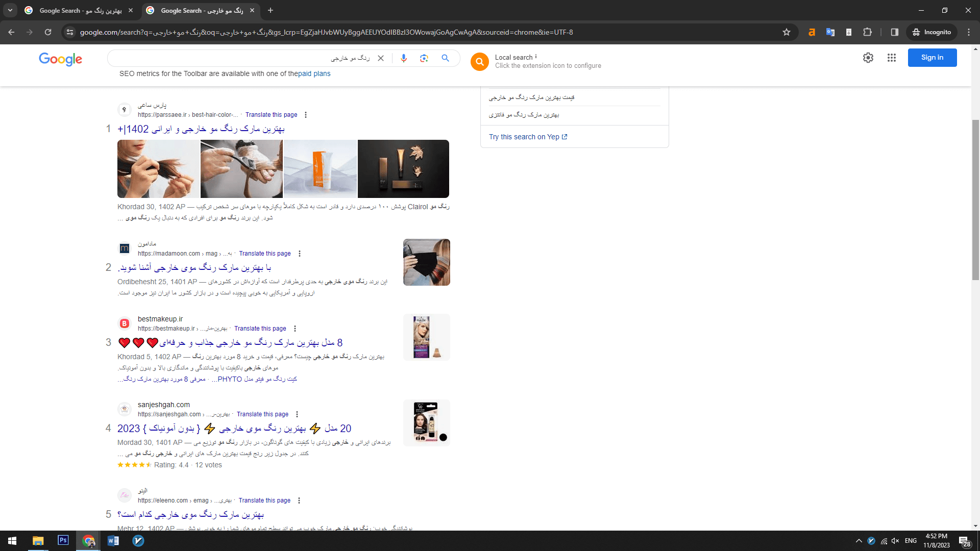The image size is (980, 551).
Task: Select related search 'قیمت بهترین مارک رنگ مو خارجی'
Action: [x=532, y=97]
